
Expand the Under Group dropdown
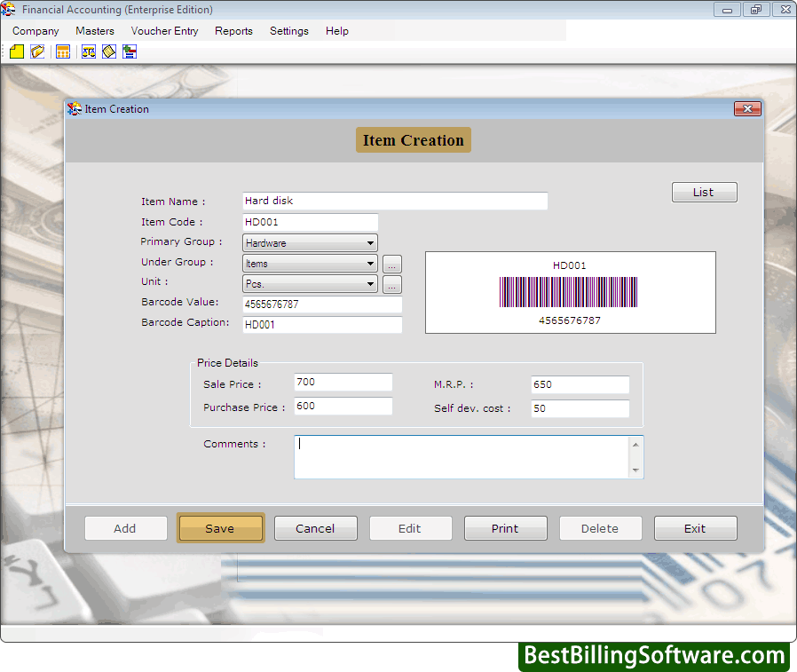[370, 264]
